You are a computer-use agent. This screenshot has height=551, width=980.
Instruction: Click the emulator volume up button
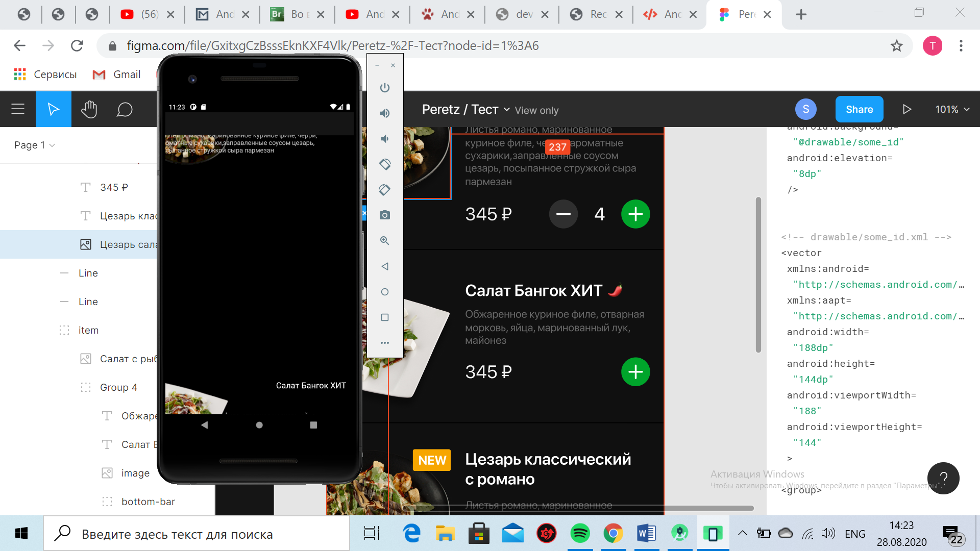point(385,113)
